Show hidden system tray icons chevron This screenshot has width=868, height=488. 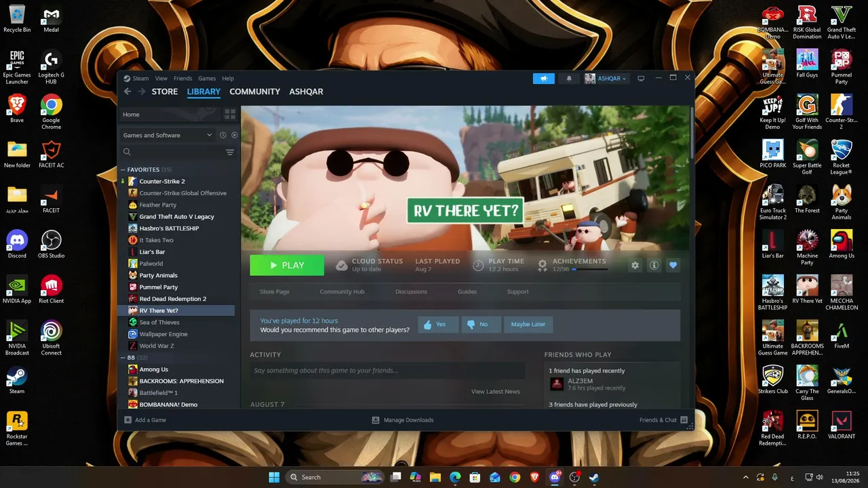(x=746, y=477)
